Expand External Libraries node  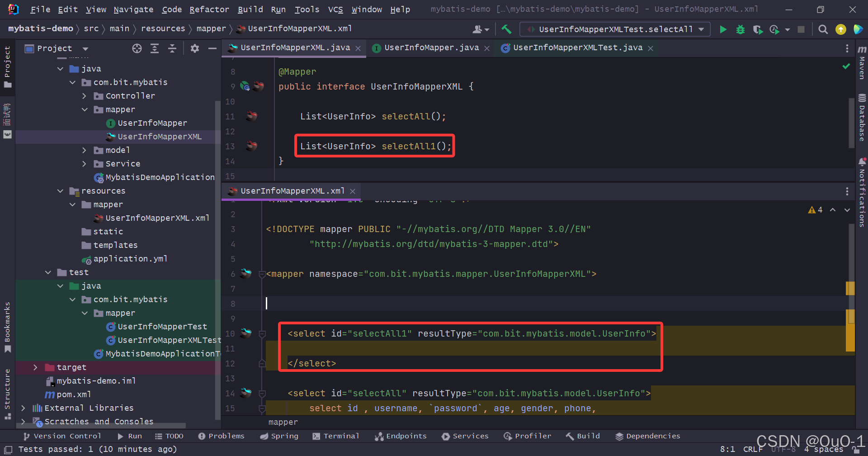(x=24, y=408)
